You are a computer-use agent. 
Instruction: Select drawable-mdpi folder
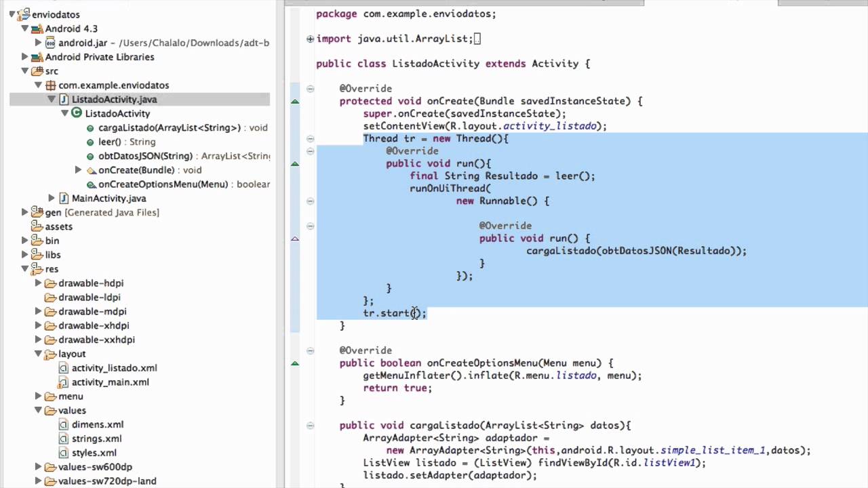[x=92, y=312]
